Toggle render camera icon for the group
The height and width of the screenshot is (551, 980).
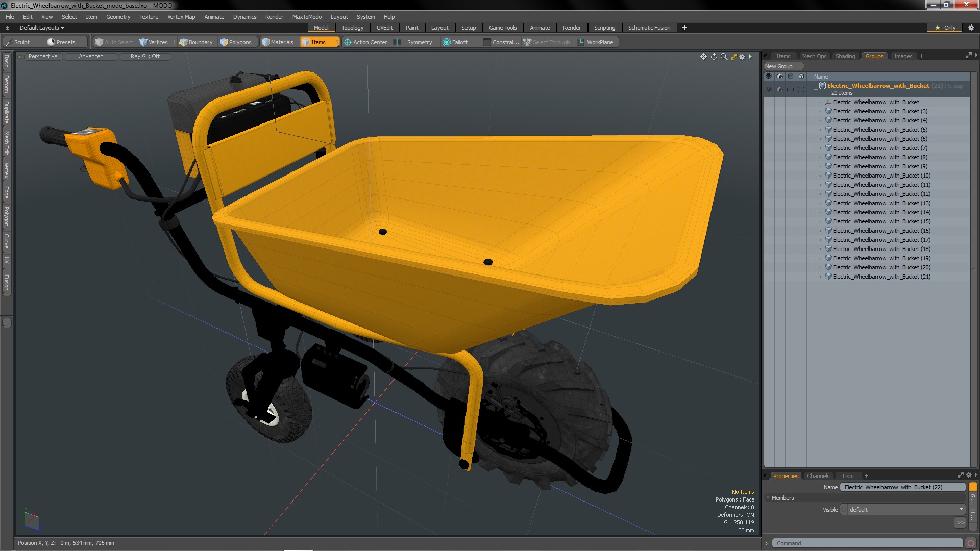click(779, 89)
